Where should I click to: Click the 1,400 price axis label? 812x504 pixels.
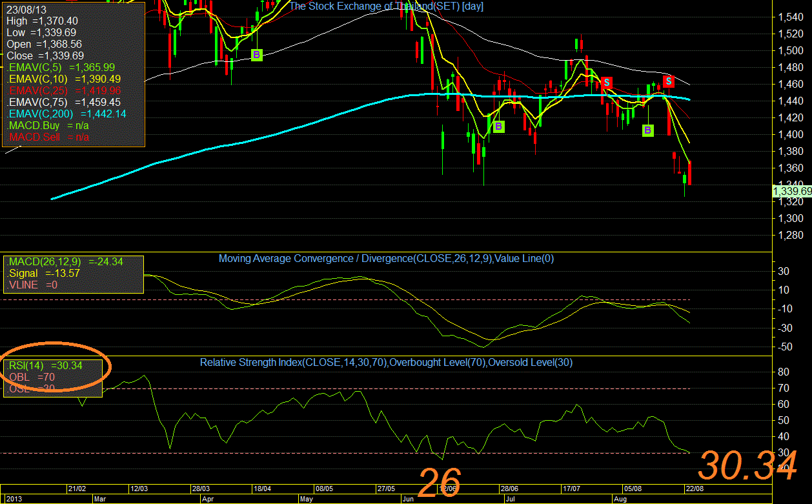[x=789, y=134]
